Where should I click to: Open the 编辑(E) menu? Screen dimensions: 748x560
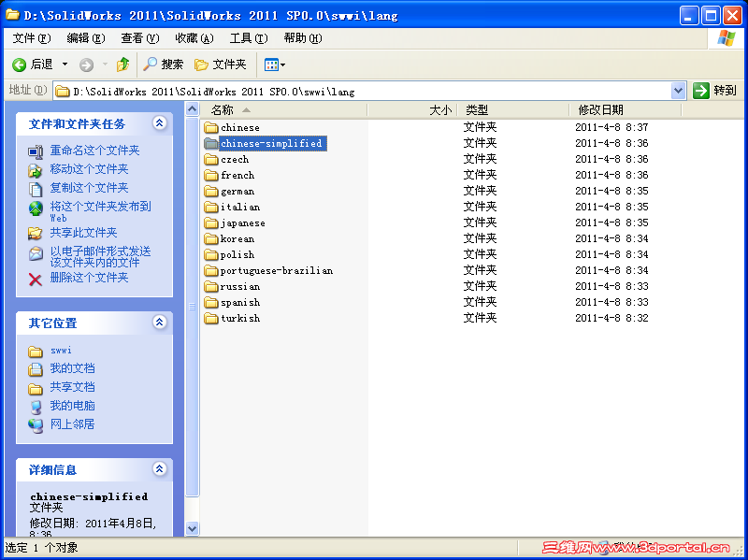coord(86,38)
